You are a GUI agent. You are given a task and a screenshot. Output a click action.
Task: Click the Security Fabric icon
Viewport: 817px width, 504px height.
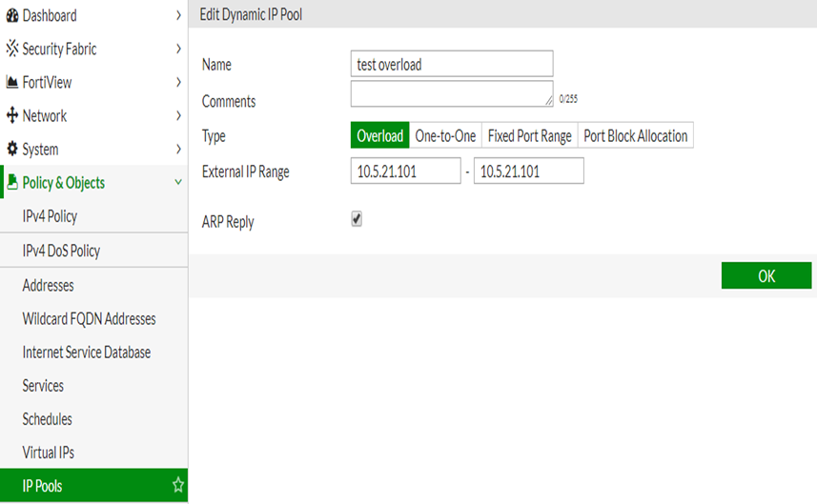click(12, 49)
